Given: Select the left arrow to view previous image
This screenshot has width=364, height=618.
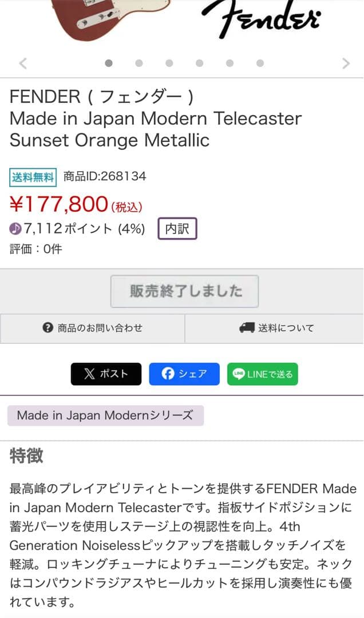Looking at the screenshot, I should click(22, 63).
